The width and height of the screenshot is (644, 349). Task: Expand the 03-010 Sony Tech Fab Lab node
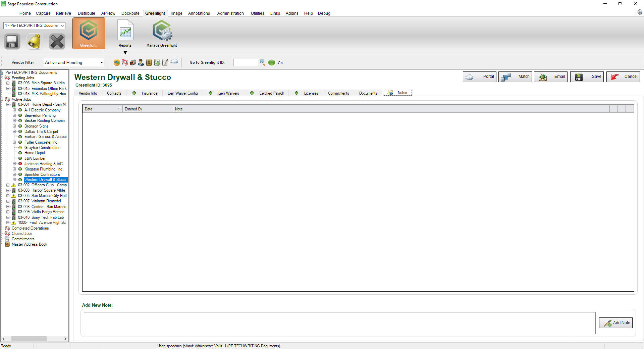click(x=8, y=217)
